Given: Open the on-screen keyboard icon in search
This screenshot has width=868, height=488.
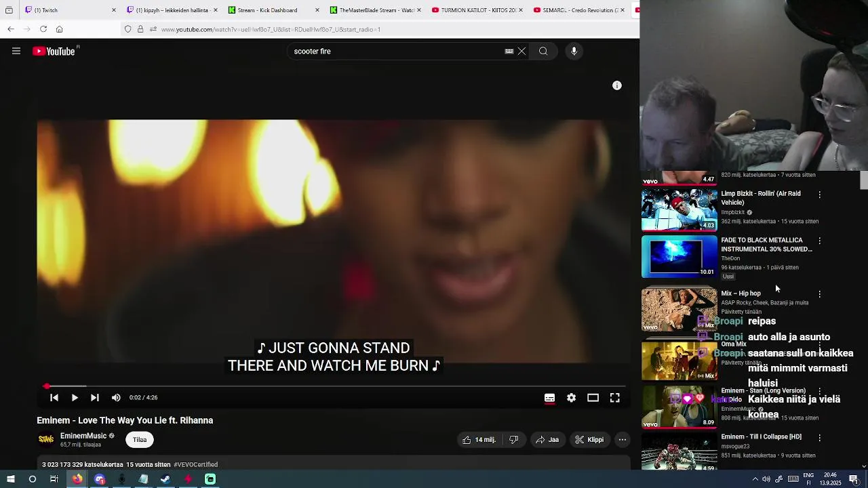Looking at the screenshot, I should (x=509, y=51).
